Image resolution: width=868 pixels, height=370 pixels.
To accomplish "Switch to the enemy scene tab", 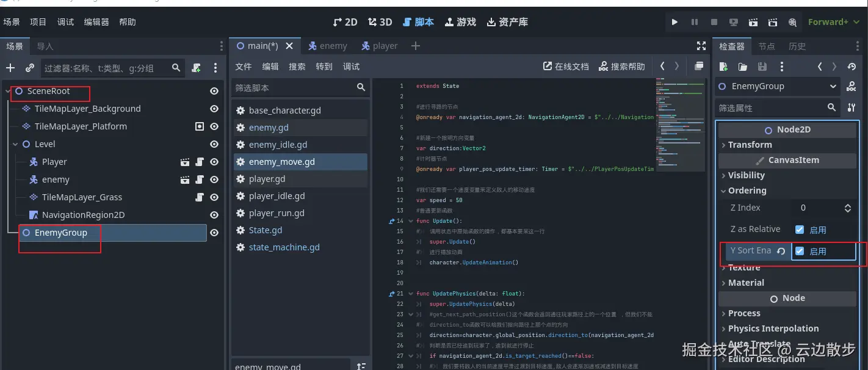I will (x=327, y=46).
